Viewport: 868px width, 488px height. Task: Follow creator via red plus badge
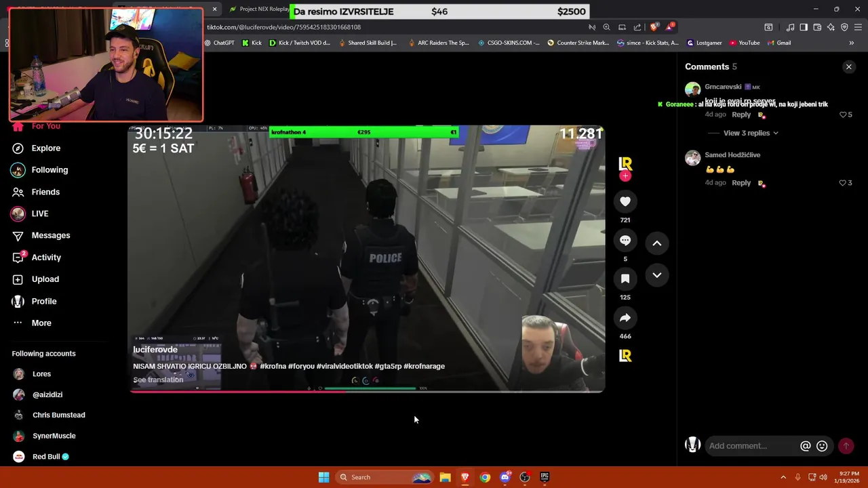(x=625, y=176)
